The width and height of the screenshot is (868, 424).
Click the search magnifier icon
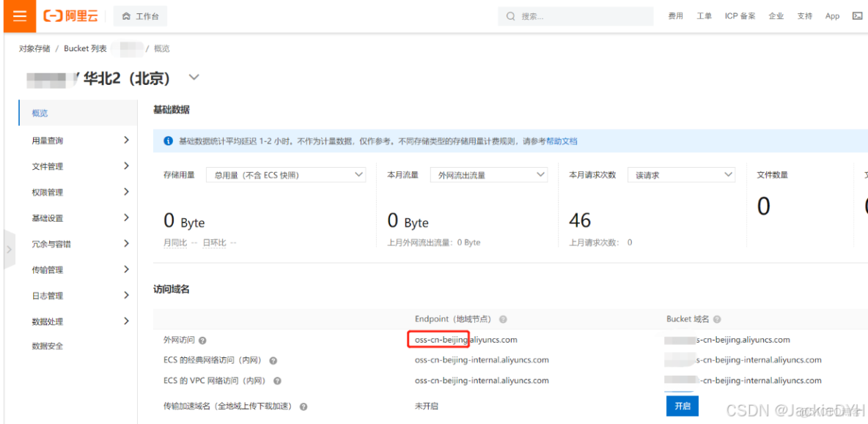pyautogui.click(x=510, y=15)
